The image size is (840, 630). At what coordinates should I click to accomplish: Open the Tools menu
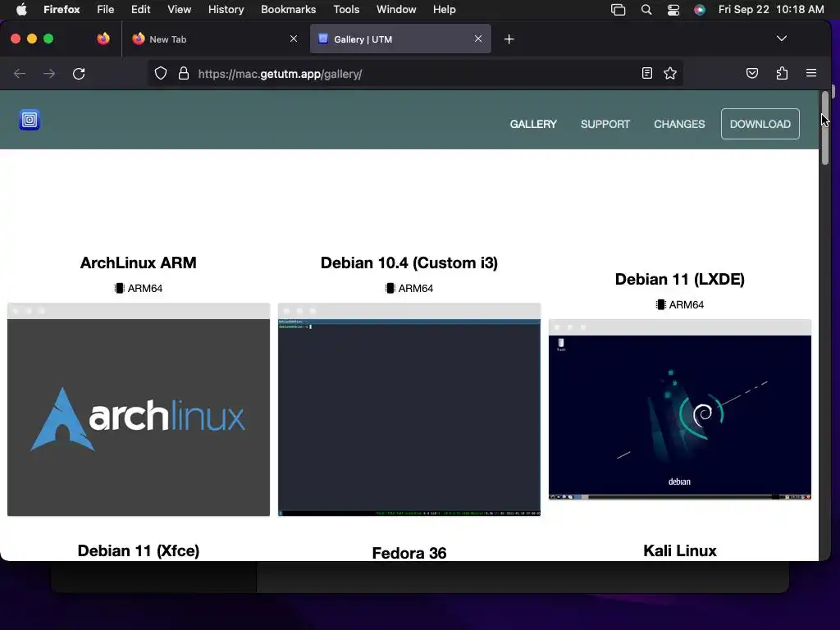click(346, 10)
